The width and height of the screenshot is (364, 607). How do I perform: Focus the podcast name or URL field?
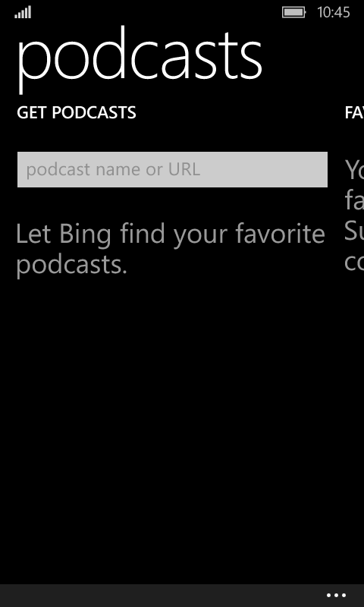pyautogui.click(x=173, y=169)
